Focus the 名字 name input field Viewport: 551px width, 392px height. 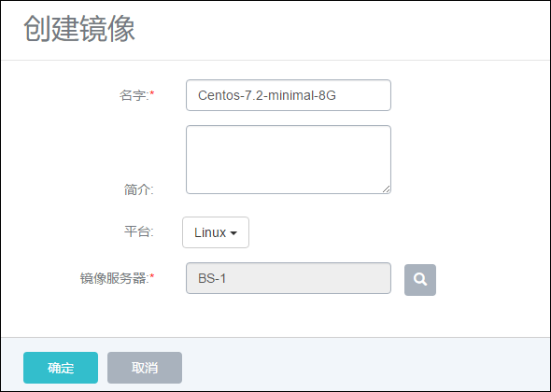point(289,95)
